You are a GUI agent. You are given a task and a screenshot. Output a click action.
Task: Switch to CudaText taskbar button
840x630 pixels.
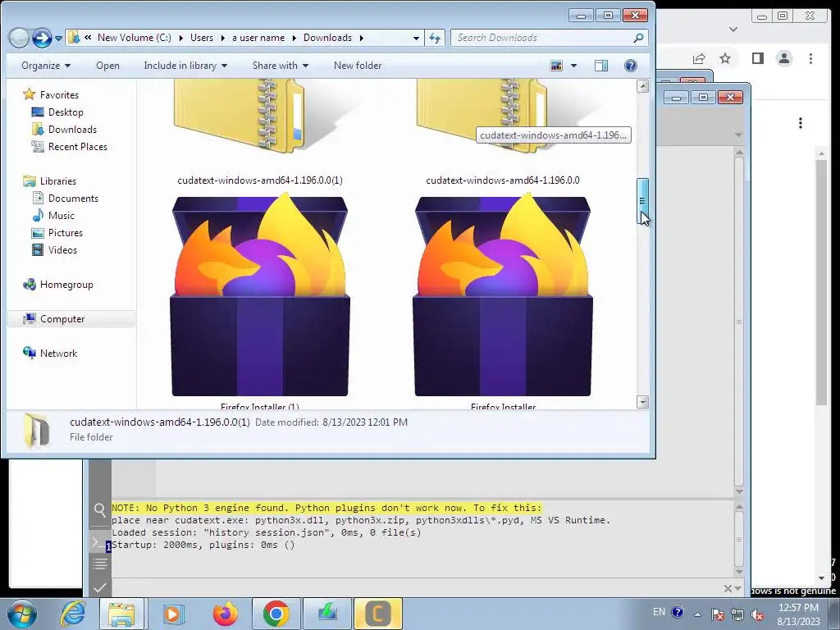coord(377,614)
